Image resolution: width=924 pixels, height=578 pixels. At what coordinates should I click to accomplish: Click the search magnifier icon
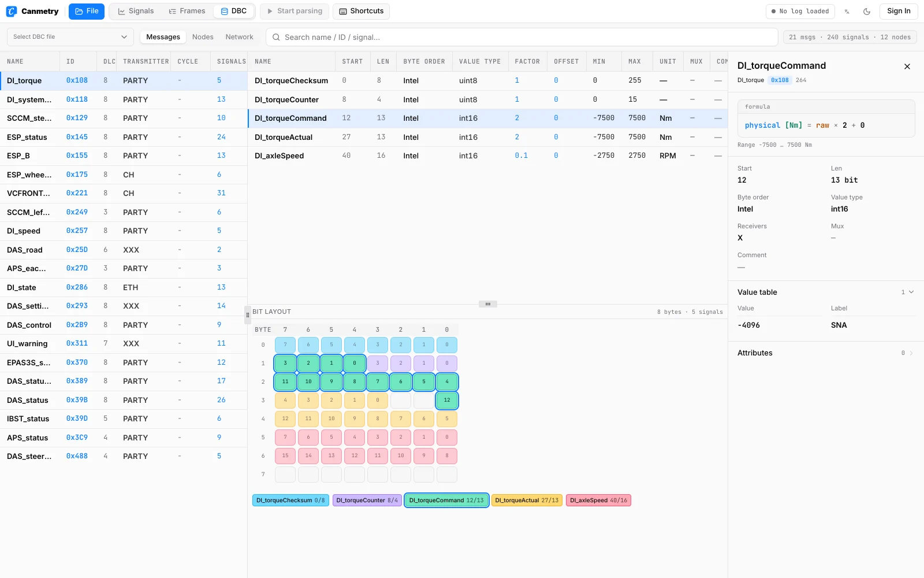pos(277,37)
